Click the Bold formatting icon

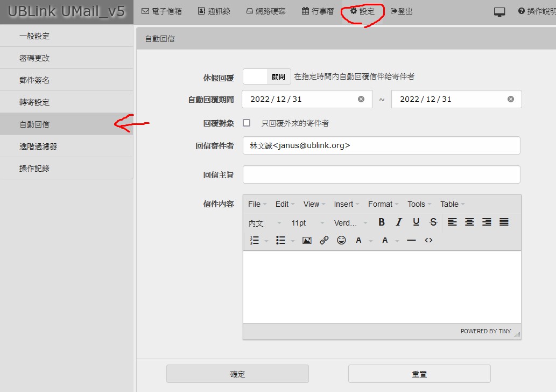point(382,222)
